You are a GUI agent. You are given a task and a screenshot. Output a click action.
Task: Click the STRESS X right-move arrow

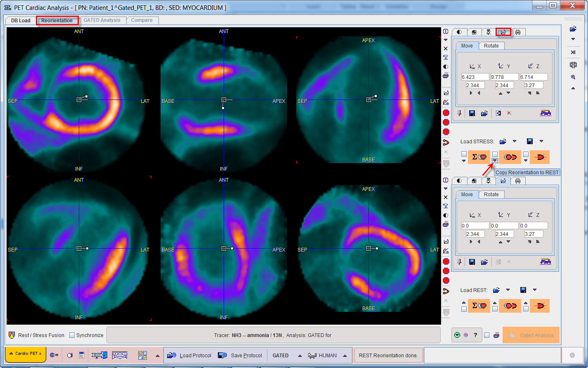(x=471, y=93)
